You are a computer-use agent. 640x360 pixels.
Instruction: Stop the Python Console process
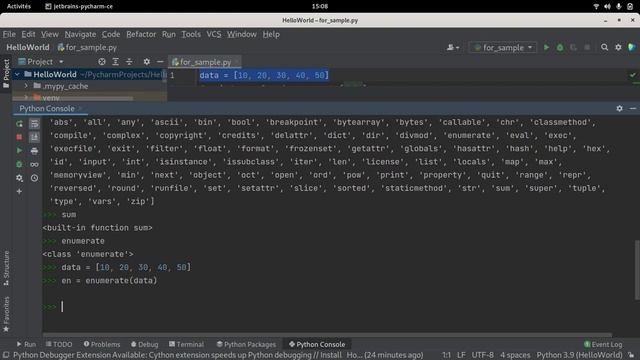19,137
